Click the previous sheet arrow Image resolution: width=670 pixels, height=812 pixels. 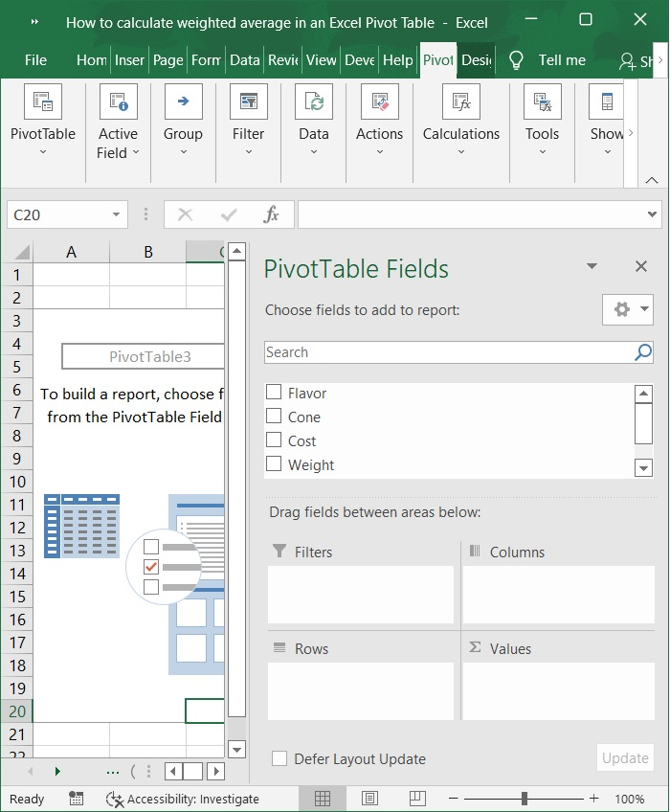coord(30,772)
